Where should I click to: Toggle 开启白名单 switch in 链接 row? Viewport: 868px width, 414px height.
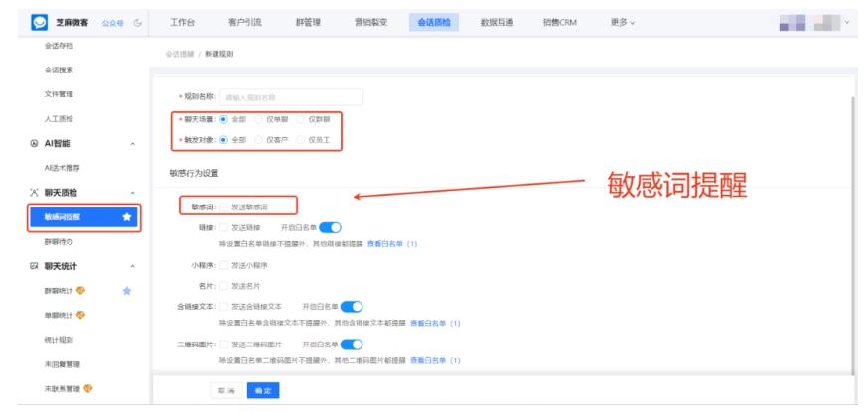(330, 227)
